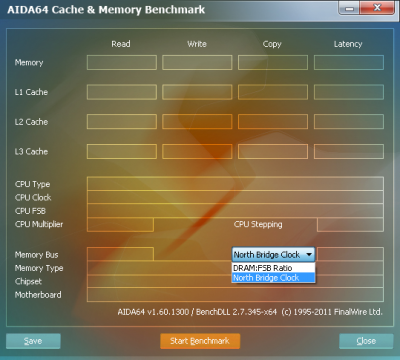Click the Motherboard label
Viewport: 400px width, 360px height.
coord(38,295)
